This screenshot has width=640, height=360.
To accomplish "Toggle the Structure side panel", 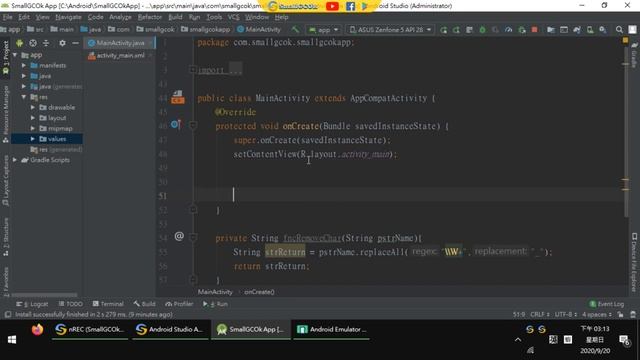I will tap(6, 237).
